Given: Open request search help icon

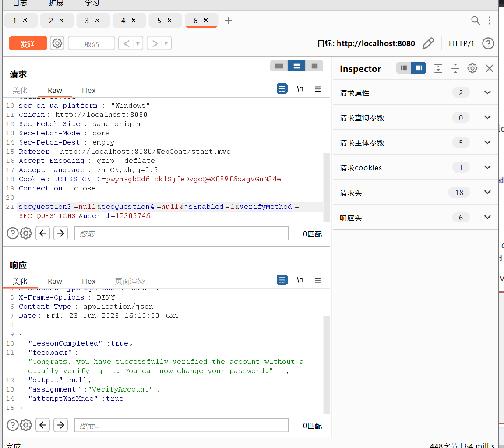Looking at the screenshot, I should tap(13, 233).
